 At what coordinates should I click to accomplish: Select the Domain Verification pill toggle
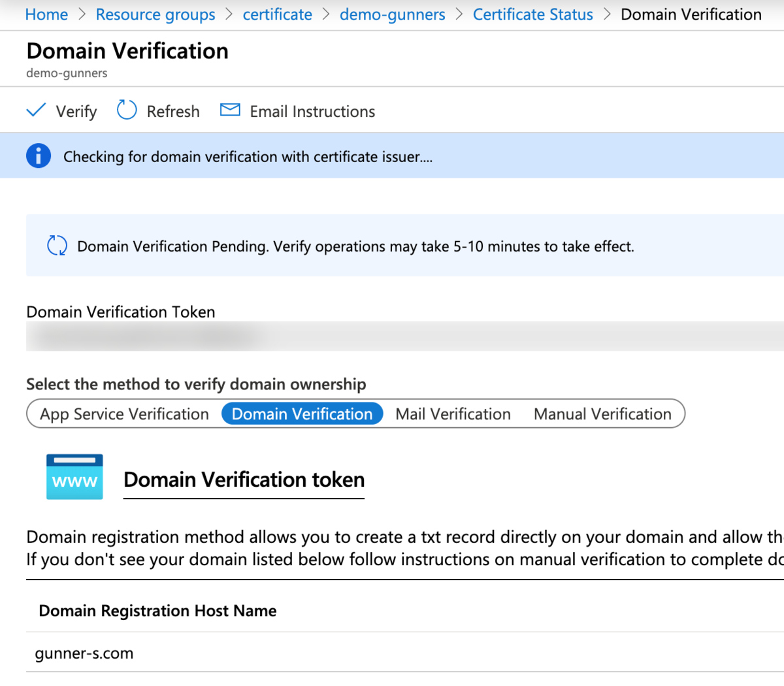click(302, 414)
